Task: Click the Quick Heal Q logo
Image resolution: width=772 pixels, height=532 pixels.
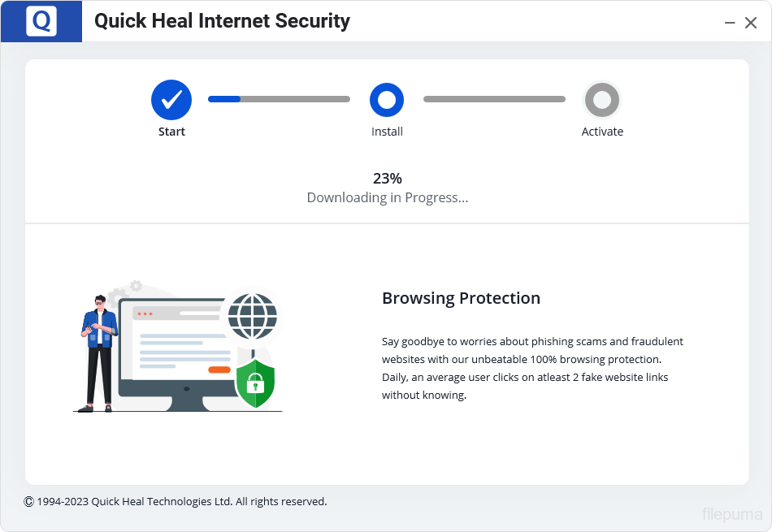Action: (x=41, y=22)
